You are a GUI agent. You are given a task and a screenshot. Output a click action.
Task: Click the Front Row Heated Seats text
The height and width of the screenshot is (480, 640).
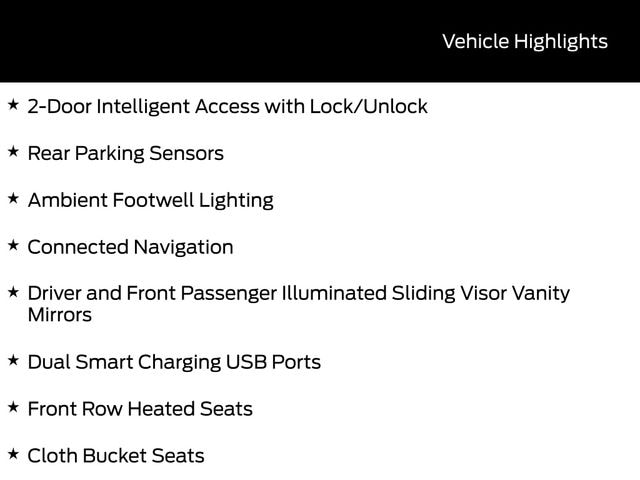(x=140, y=409)
